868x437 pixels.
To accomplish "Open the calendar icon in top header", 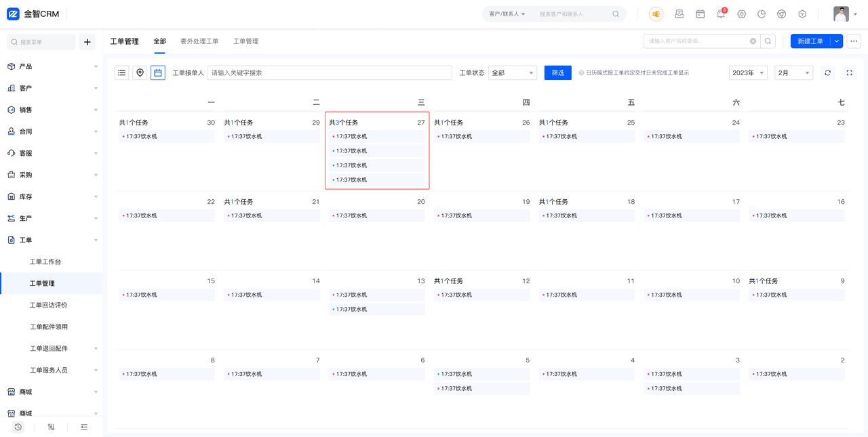I will click(700, 14).
